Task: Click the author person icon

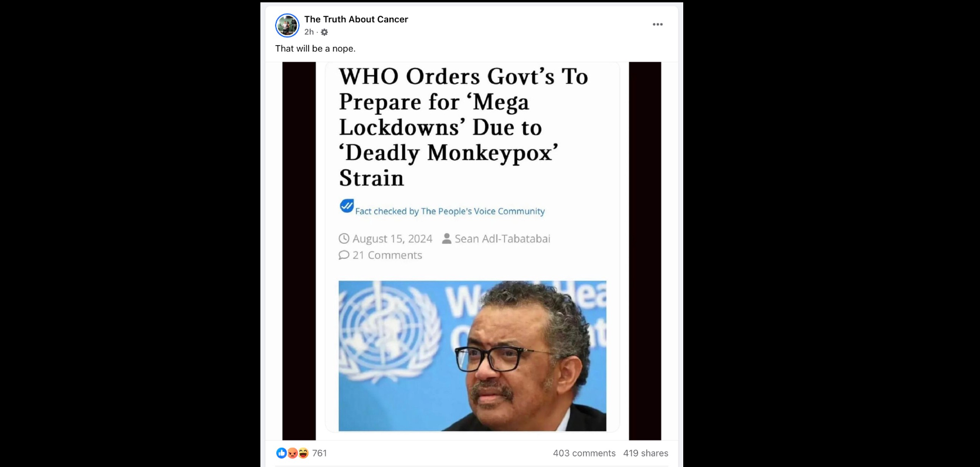Action: point(447,238)
